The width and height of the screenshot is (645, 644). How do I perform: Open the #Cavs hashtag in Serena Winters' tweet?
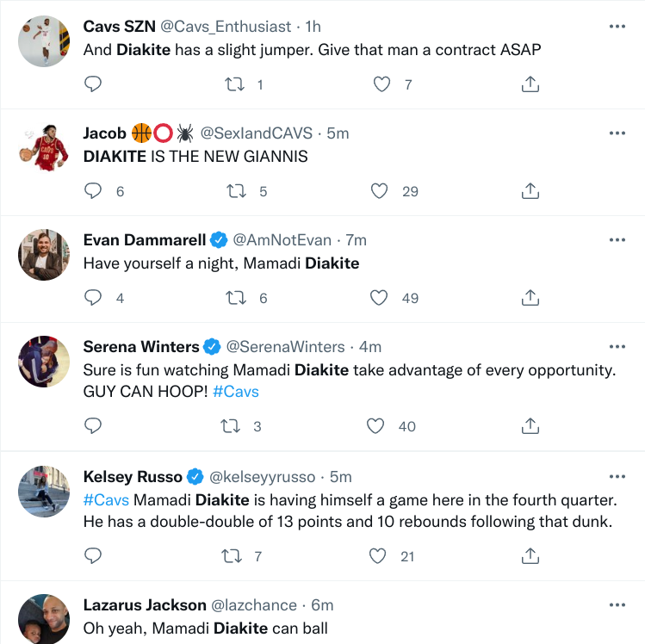(x=235, y=392)
